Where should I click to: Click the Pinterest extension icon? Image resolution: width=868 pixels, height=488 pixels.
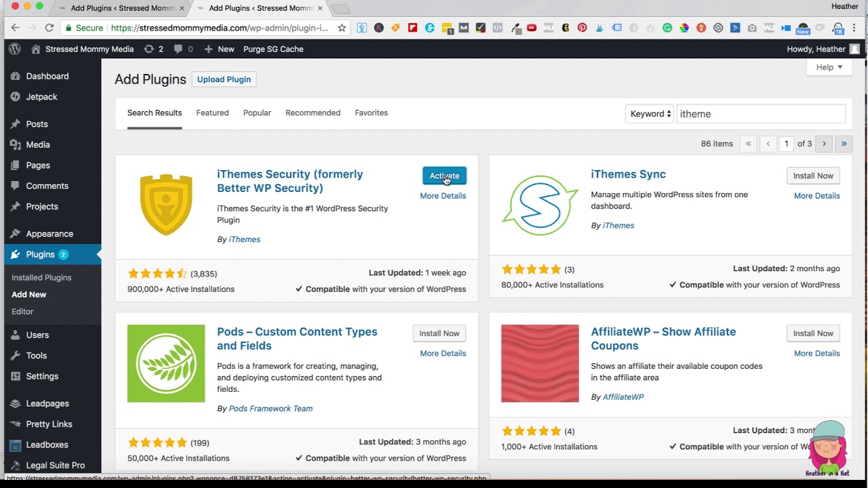point(582,28)
